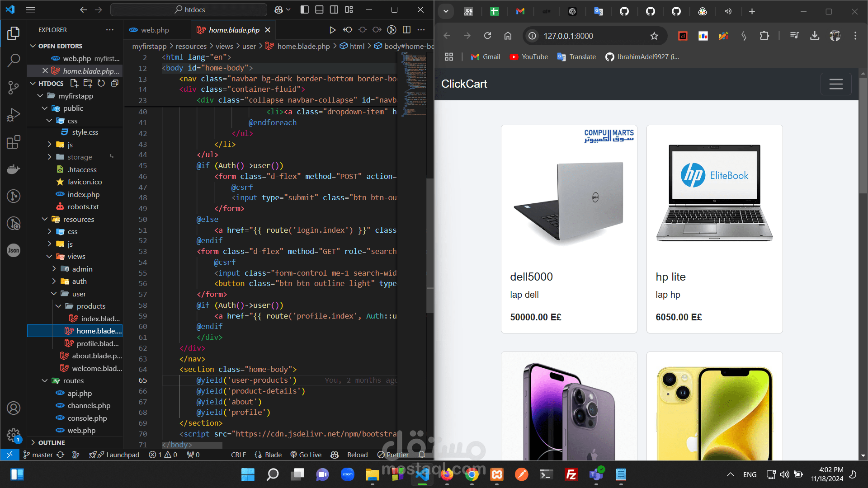Screen dimensions: 868x488
Task: Toggle the Primary Side Bar layout
Action: pyautogui.click(x=304, y=9)
